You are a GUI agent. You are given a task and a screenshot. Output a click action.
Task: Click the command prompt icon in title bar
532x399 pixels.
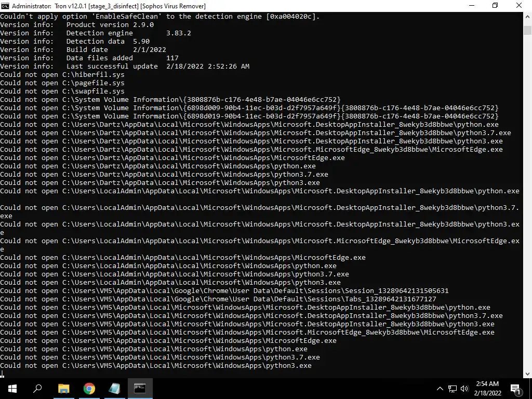point(5,6)
